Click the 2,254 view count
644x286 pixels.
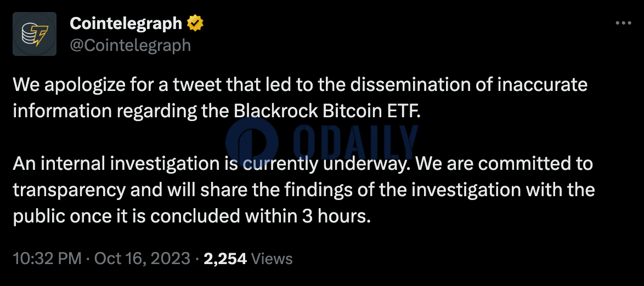(225, 259)
